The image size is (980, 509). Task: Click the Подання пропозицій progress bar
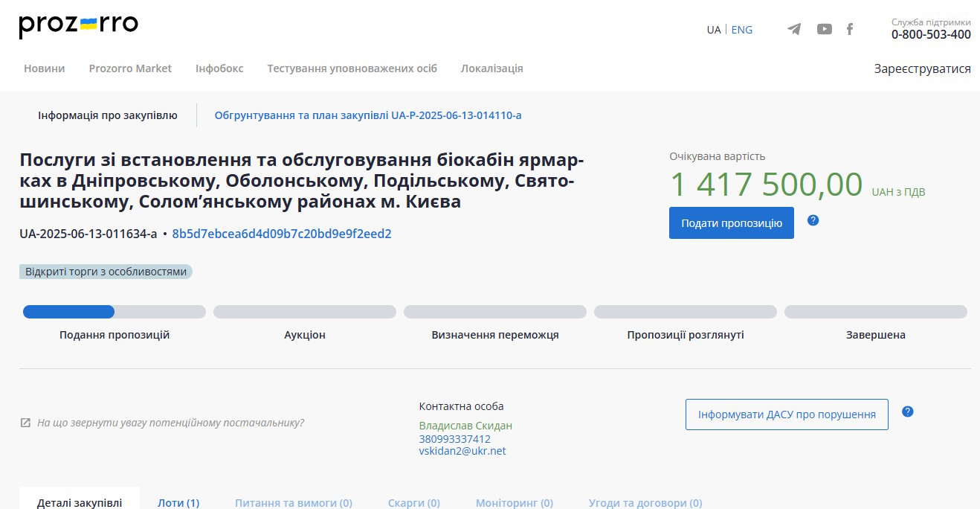point(114,312)
